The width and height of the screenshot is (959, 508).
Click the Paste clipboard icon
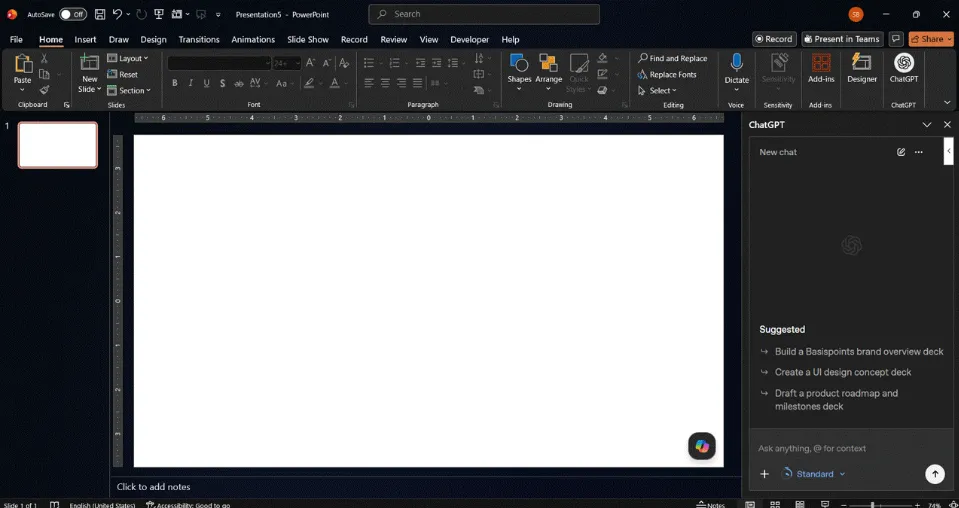click(x=23, y=64)
